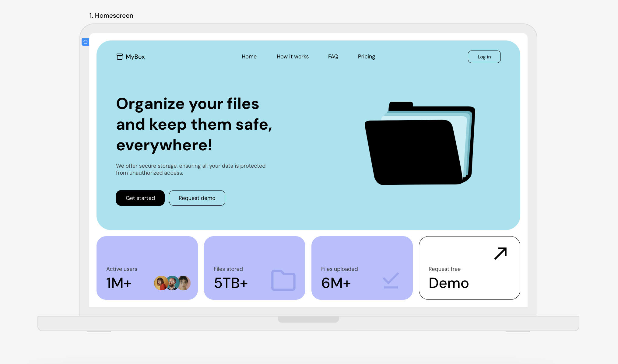Click the red-haired woman avatar

(x=160, y=283)
